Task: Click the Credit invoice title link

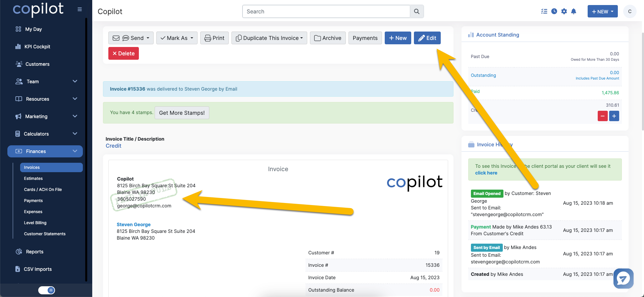Action: pos(113,146)
